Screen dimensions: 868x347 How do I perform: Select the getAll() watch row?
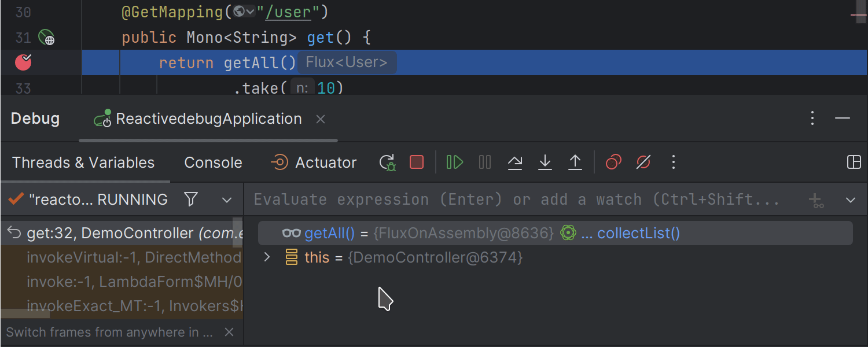pos(555,233)
